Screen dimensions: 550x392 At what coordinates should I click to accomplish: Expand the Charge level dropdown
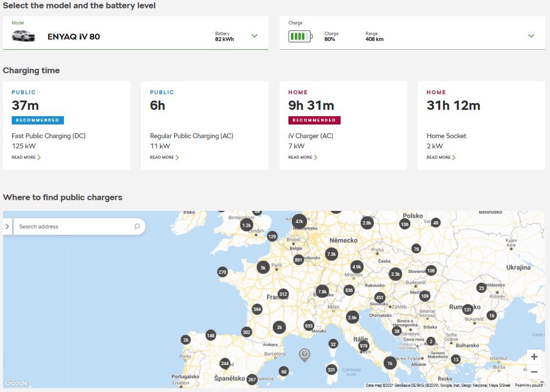pyautogui.click(x=531, y=36)
